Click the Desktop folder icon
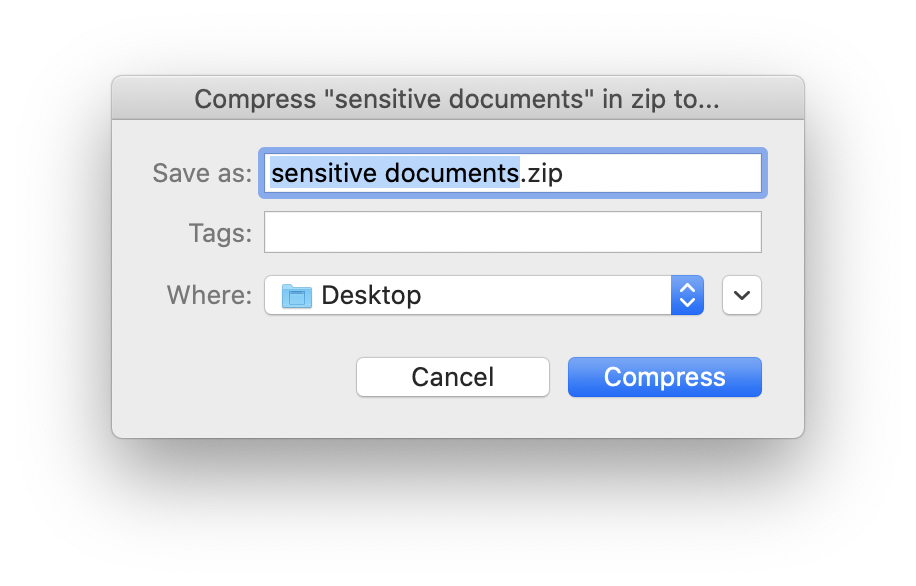916x586 pixels. [x=297, y=296]
